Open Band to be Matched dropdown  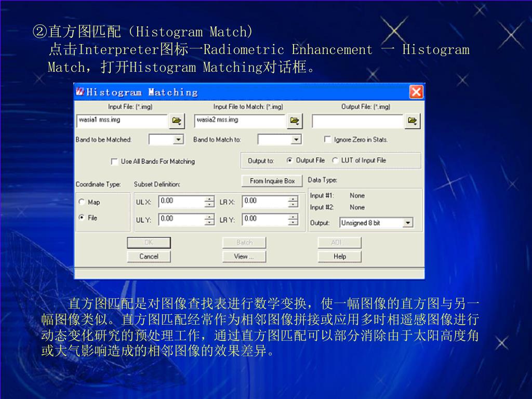click(x=179, y=139)
